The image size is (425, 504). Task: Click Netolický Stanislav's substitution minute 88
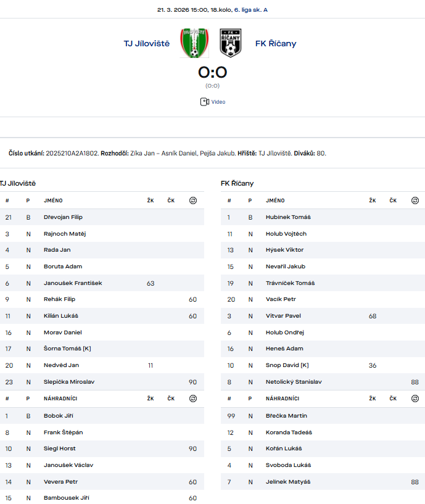tap(415, 382)
